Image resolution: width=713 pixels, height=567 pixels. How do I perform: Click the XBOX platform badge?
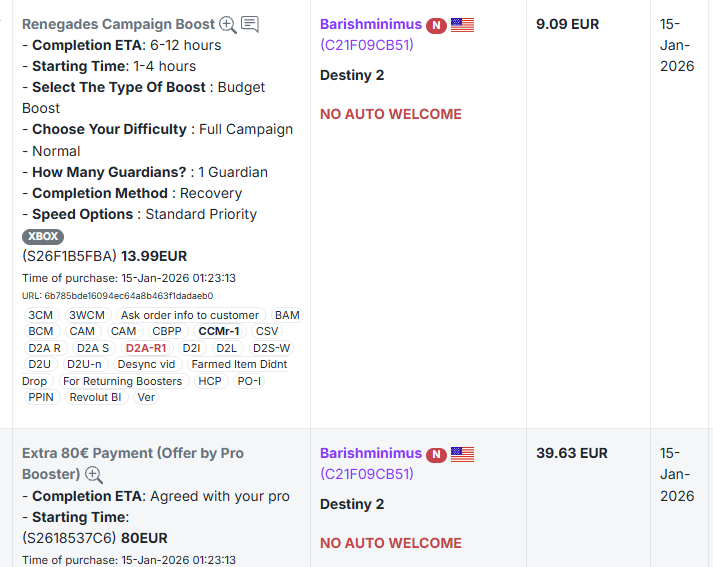pyautogui.click(x=43, y=237)
